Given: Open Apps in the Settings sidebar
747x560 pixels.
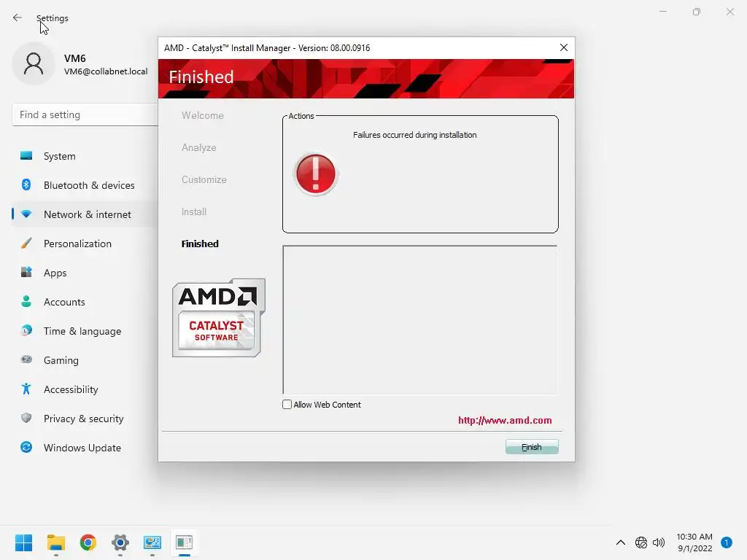Looking at the screenshot, I should [85, 273].
